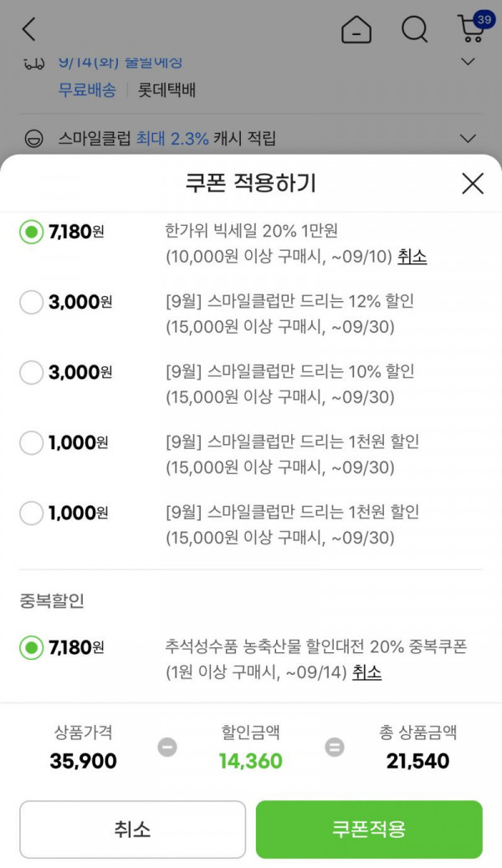502x868 pixels.
Task: Cancel the 한가위 빅세일 coupon via 취소 link
Action: [412, 257]
